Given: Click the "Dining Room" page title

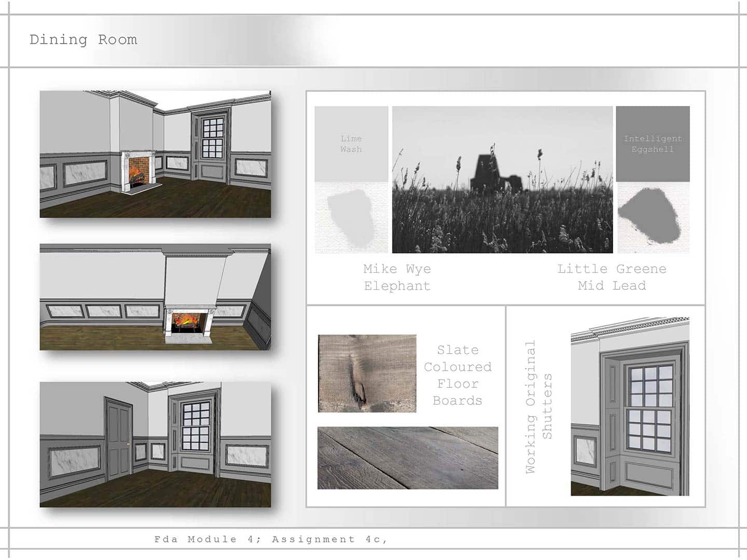Looking at the screenshot, I should 84,40.
